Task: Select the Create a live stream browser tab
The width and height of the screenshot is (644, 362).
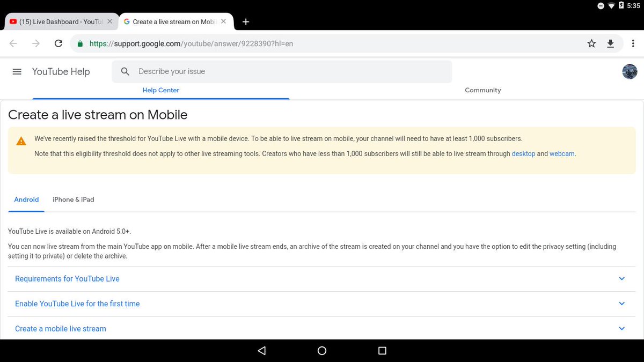Action: [175, 22]
